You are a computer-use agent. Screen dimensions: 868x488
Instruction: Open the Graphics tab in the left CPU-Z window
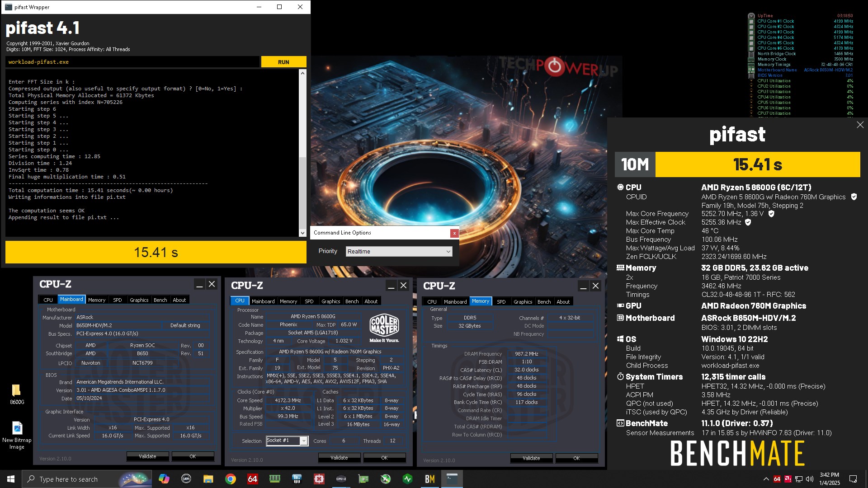[x=139, y=300]
